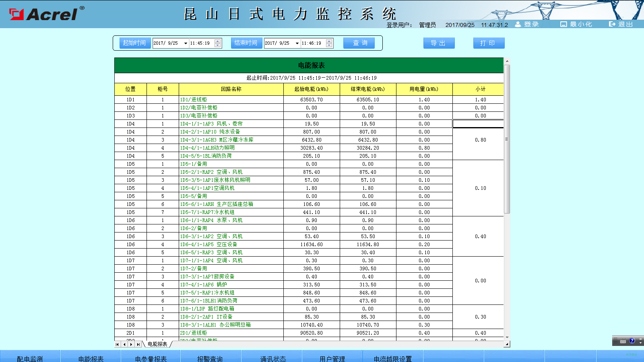Click the 2D1/进线柜 circuit name cell
The height and width of the screenshot is (362, 644).
tap(231, 333)
